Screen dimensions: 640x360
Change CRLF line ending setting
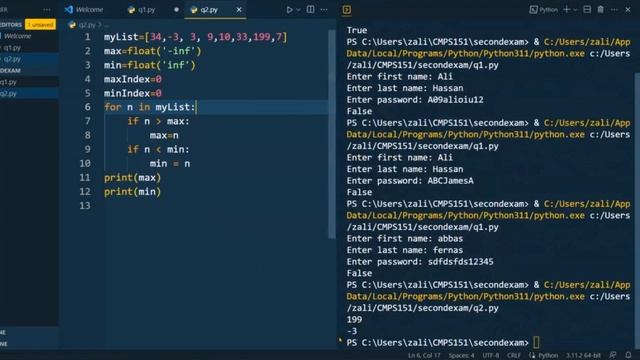[514, 356]
